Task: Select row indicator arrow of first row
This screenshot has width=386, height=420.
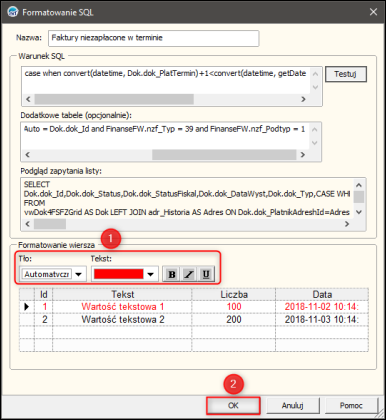Action: (27, 307)
